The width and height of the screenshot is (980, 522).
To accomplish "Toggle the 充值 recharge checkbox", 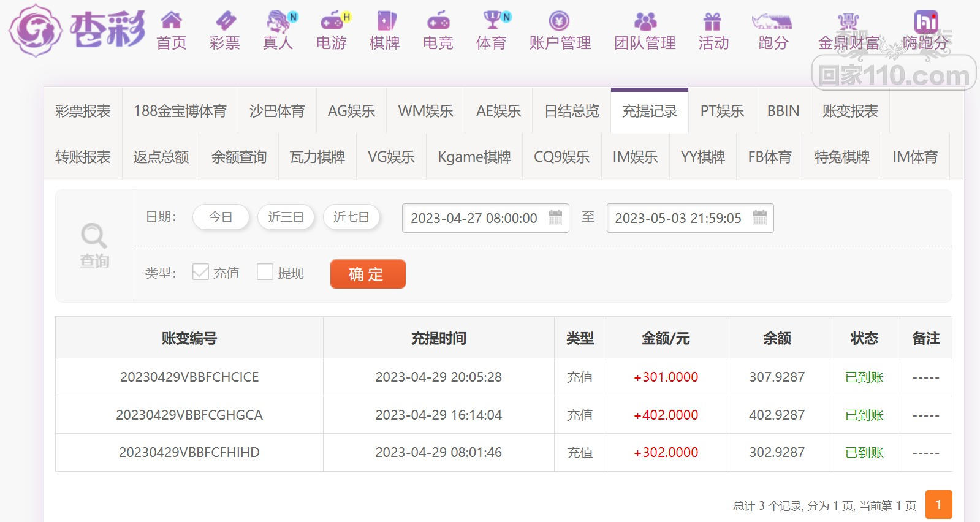I will [200, 272].
